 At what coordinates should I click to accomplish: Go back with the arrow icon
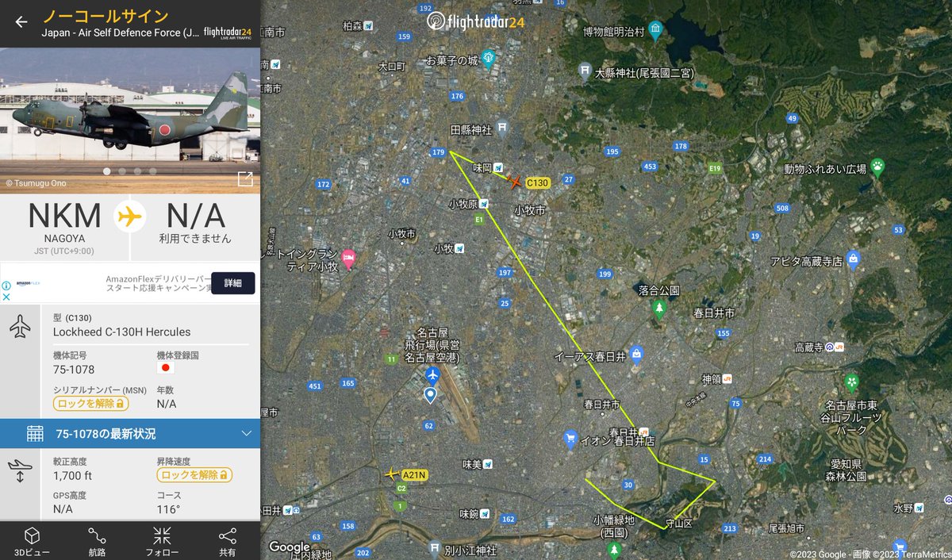pos(21,22)
